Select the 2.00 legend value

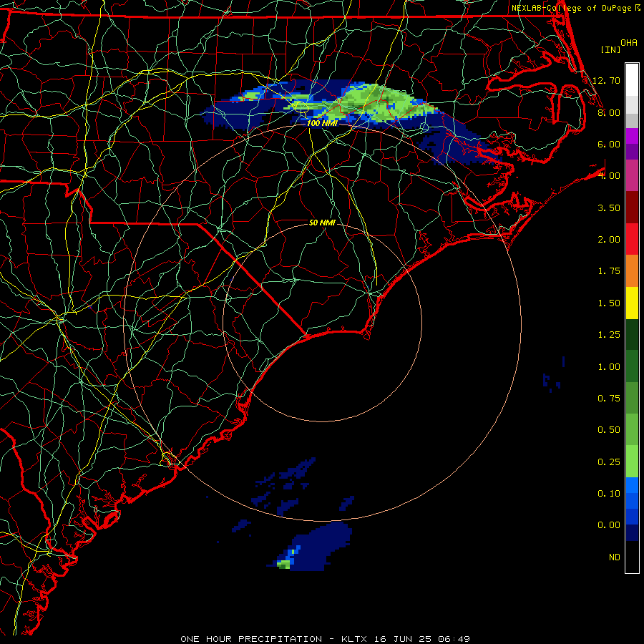click(x=609, y=240)
